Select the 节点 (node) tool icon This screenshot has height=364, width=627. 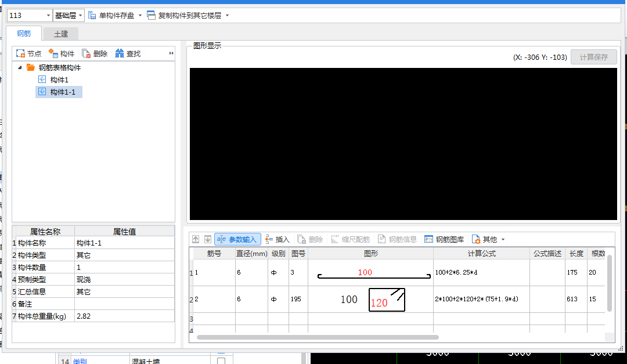(x=28, y=53)
